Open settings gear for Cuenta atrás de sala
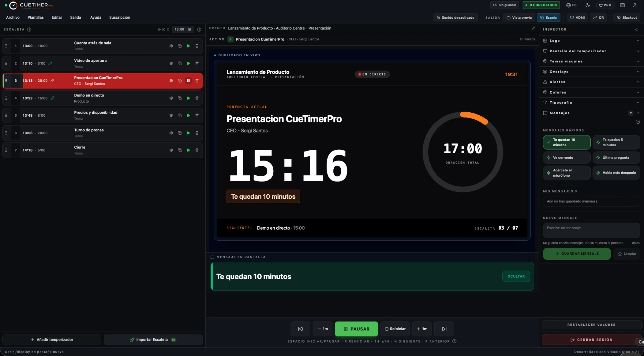 (171, 46)
